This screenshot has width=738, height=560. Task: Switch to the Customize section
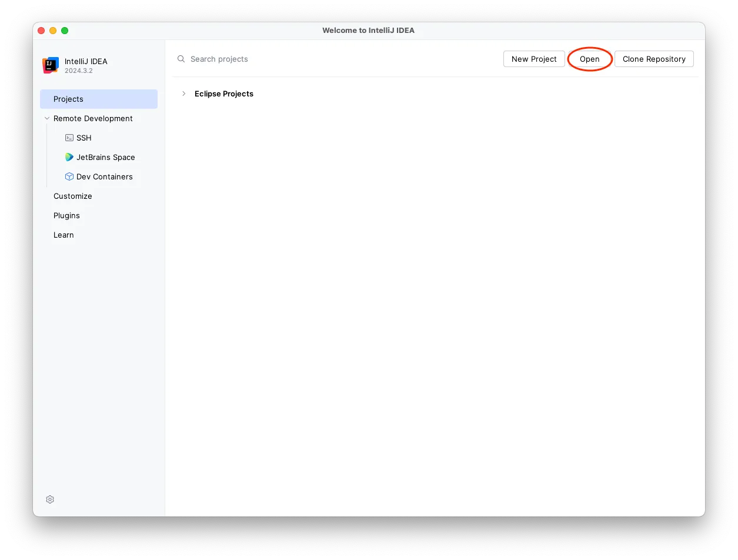tap(72, 196)
